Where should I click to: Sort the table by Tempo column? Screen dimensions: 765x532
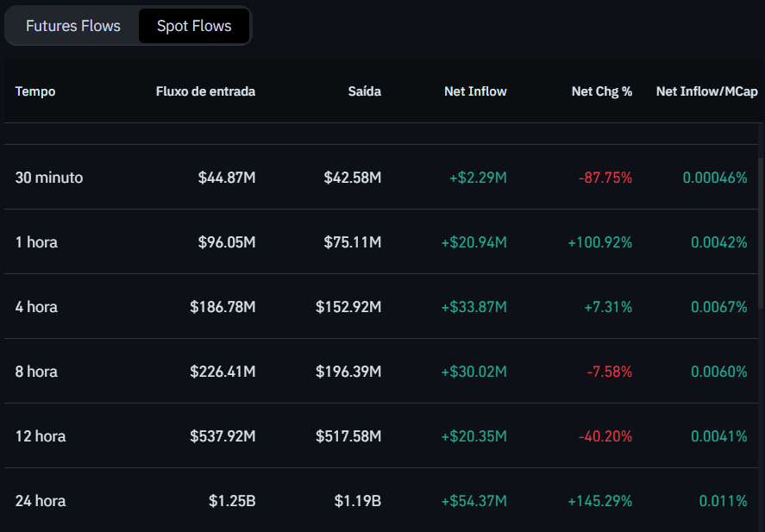pos(35,91)
